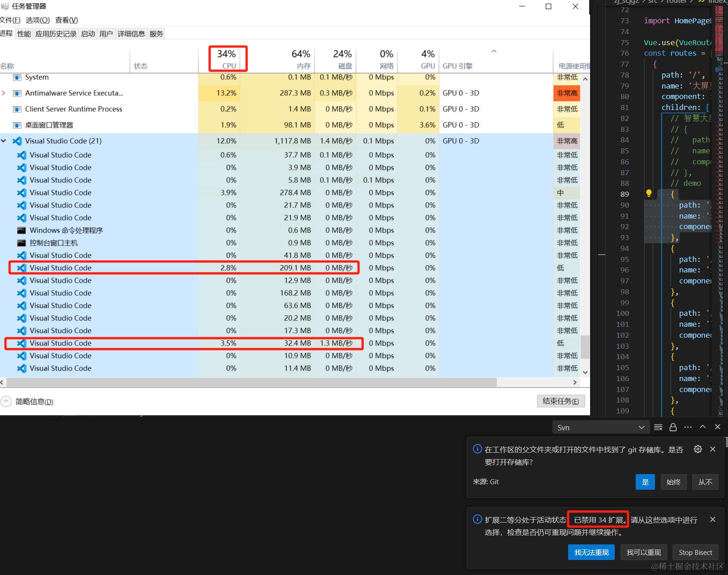Switch to the 应用历史记录 tab

pos(56,34)
